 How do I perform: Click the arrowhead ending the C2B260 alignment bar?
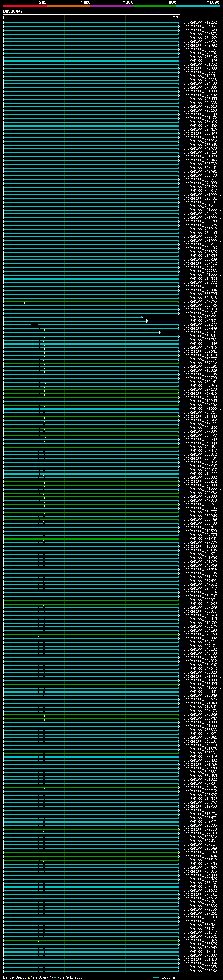pyautogui.click(x=178, y=971)
